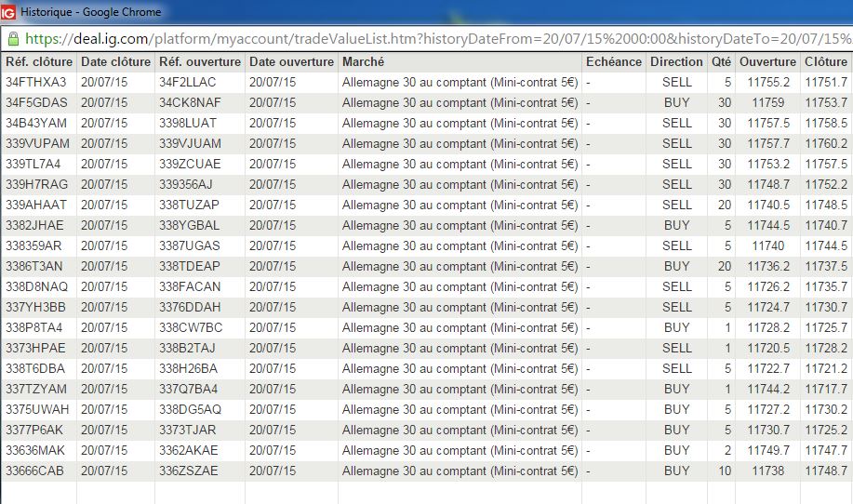Click opening reference 338B2TAJ
The width and height of the screenshot is (853, 504).
click(187, 348)
